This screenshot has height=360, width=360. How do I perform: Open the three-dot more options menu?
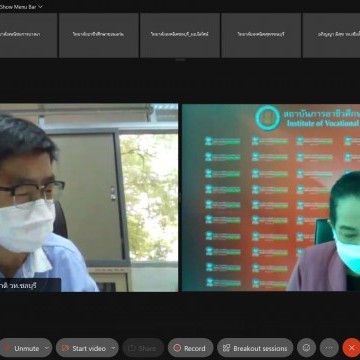329,348
